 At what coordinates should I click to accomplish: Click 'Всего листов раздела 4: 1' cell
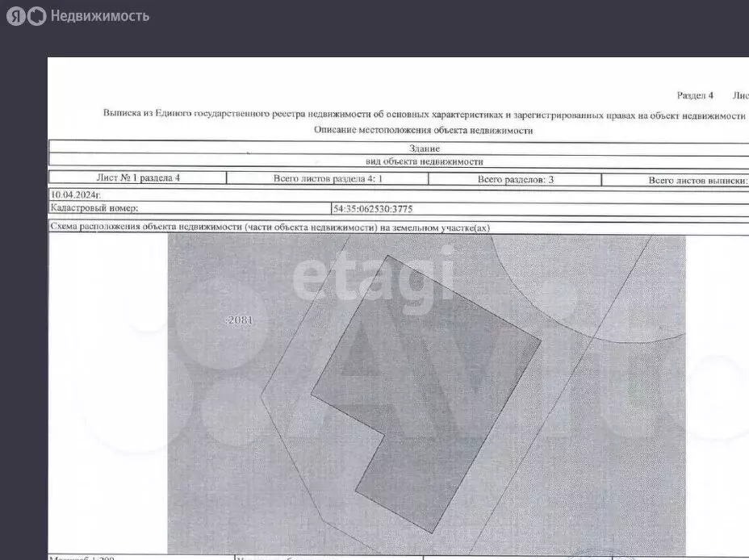pos(327,178)
